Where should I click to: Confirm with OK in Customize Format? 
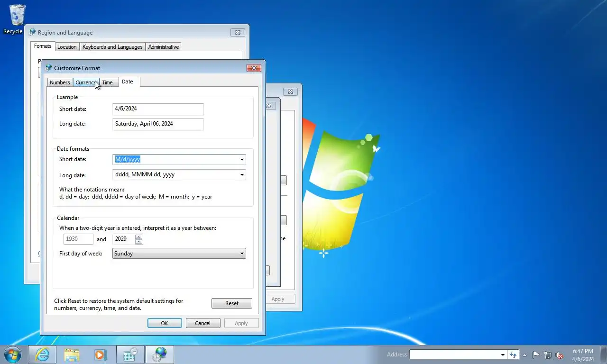pyautogui.click(x=165, y=323)
